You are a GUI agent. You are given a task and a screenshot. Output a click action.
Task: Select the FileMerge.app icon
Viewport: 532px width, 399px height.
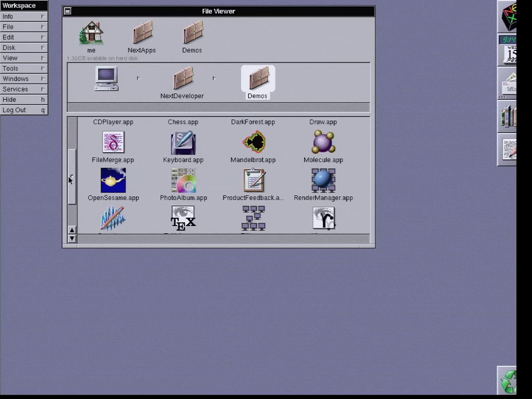[113, 142]
